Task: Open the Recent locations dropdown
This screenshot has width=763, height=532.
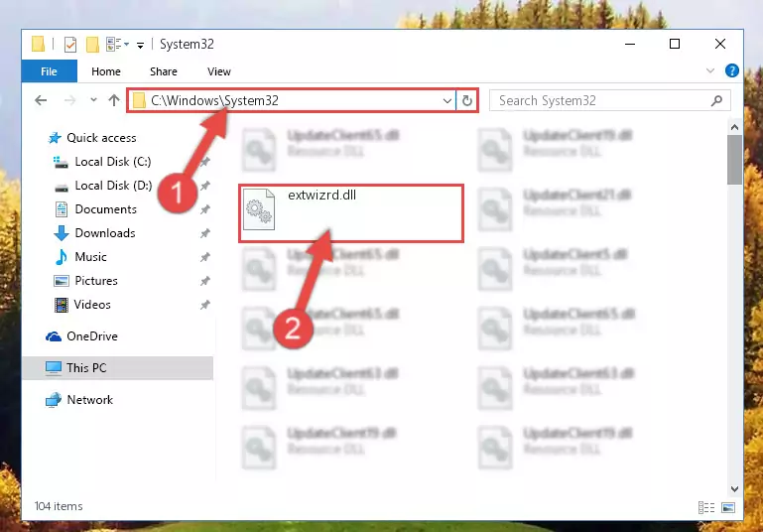Action: click(93, 100)
